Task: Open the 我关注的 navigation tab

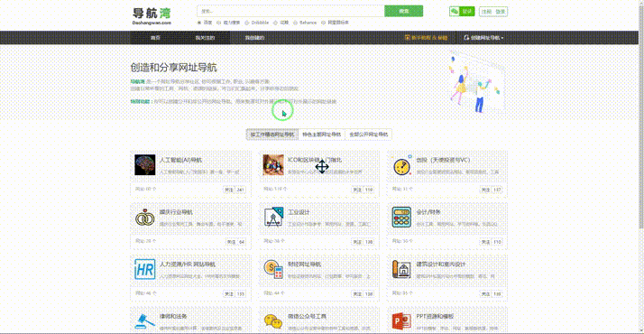Action: (205, 37)
